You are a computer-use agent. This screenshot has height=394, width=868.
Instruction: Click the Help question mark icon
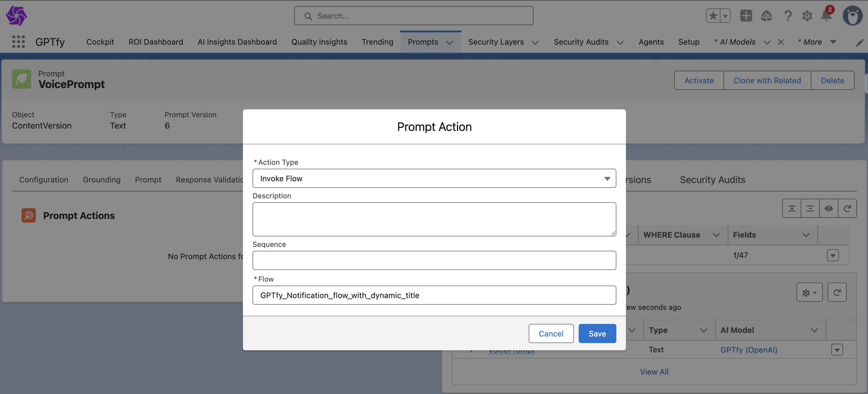[x=788, y=16]
